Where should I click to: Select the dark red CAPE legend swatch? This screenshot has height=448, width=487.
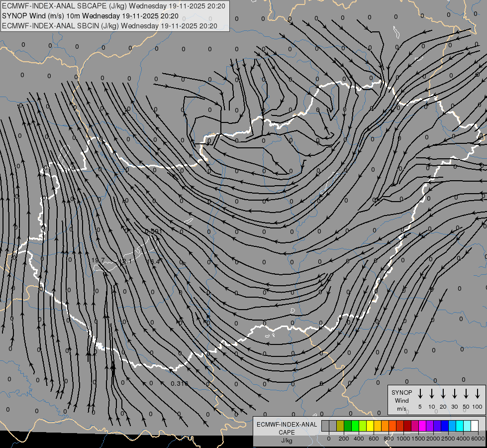tap(407, 426)
